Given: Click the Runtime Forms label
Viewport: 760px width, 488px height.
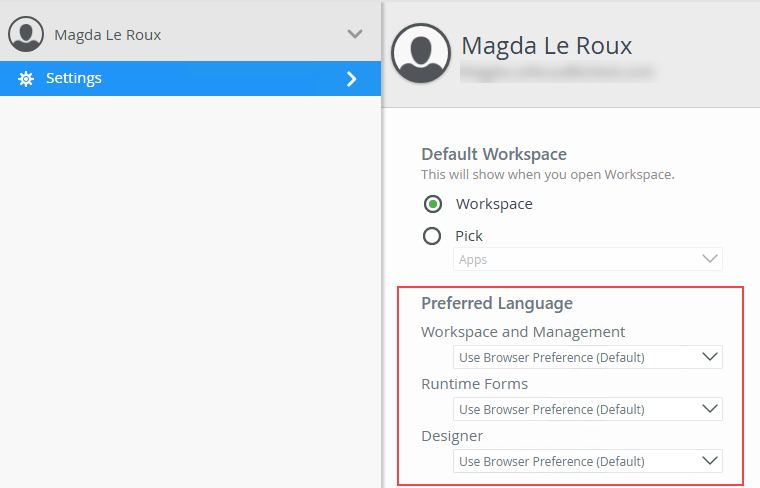Looking at the screenshot, I should [474, 384].
